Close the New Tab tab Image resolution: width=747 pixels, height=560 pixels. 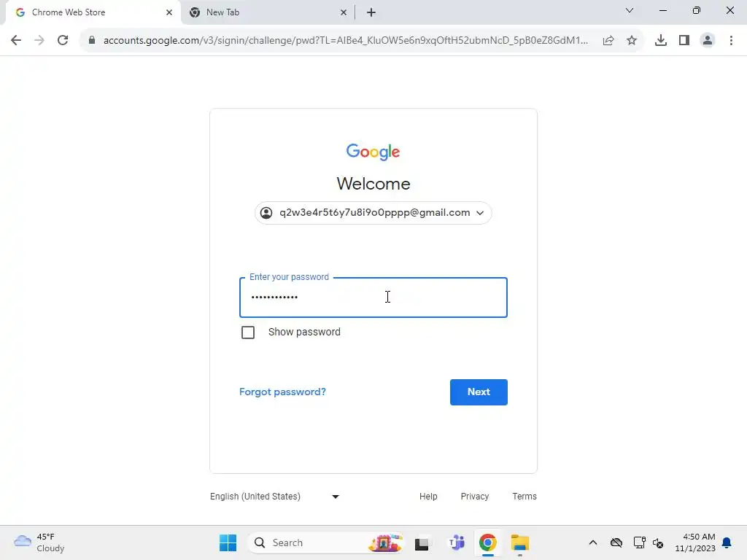[343, 12]
